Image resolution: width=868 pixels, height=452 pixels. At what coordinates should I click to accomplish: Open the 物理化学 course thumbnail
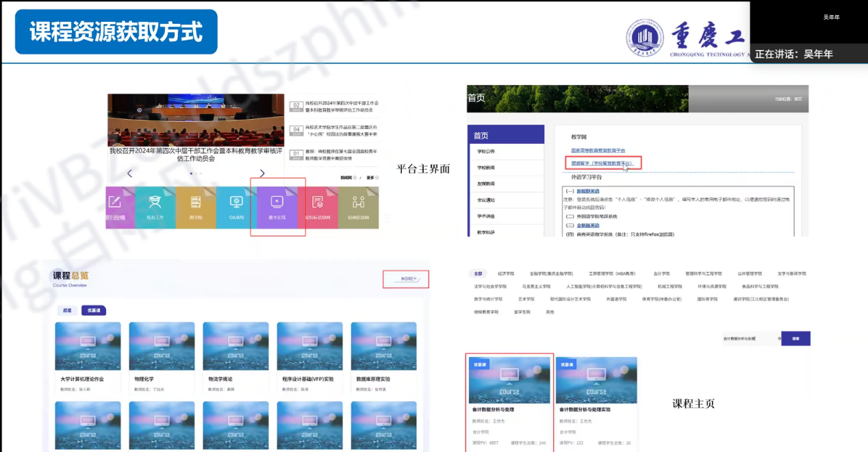(x=162, y=347)
